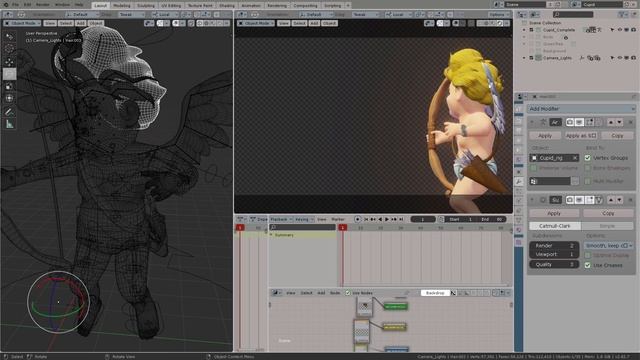Expand the Cupid_Complete collection
This screenshot has width=640, height=360.
point(524,30)
